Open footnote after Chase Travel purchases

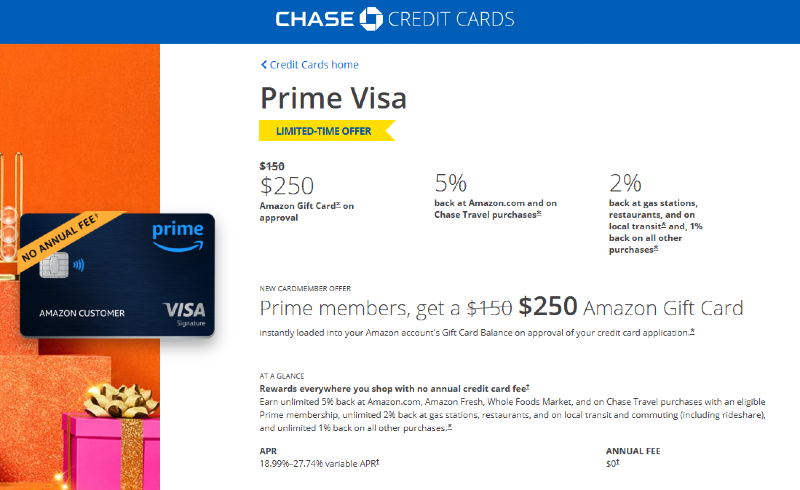539,213
